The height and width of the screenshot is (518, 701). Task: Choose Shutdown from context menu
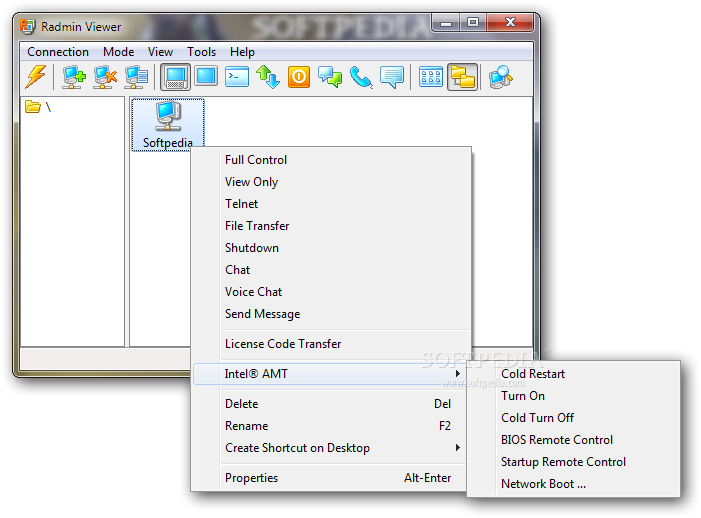click(331, 248)
